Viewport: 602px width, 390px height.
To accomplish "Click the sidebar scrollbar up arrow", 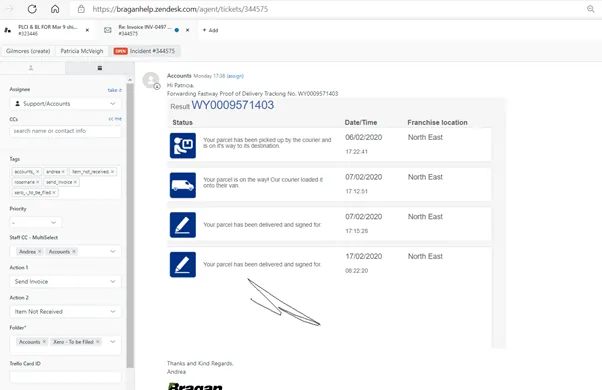I will [130, 79].
